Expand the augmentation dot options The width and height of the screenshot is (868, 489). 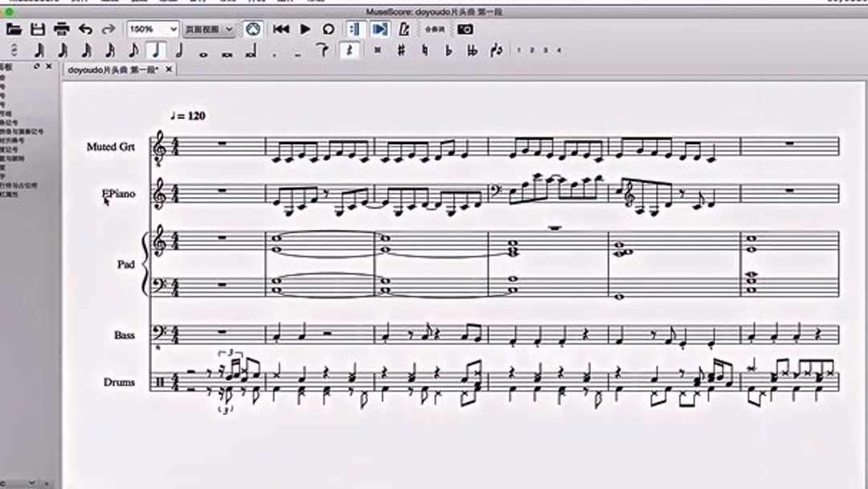click(275, 50)
